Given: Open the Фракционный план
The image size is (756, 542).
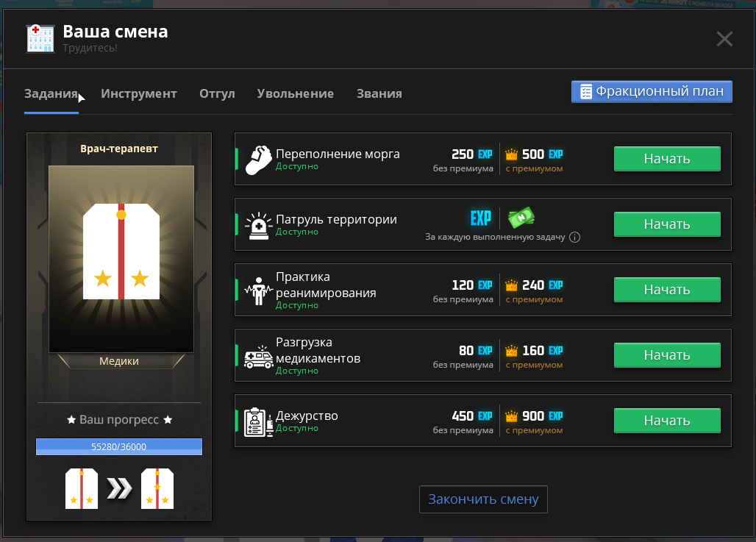Looking at the screenshot, I should (x=652, y=92).
